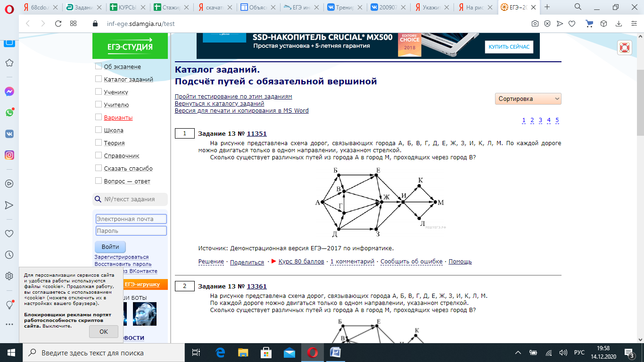The width and height of the screenshot is (644, 362).
Task: Open "Пройти тестирование по этим заданиям" link
Action: pos(233,97)
